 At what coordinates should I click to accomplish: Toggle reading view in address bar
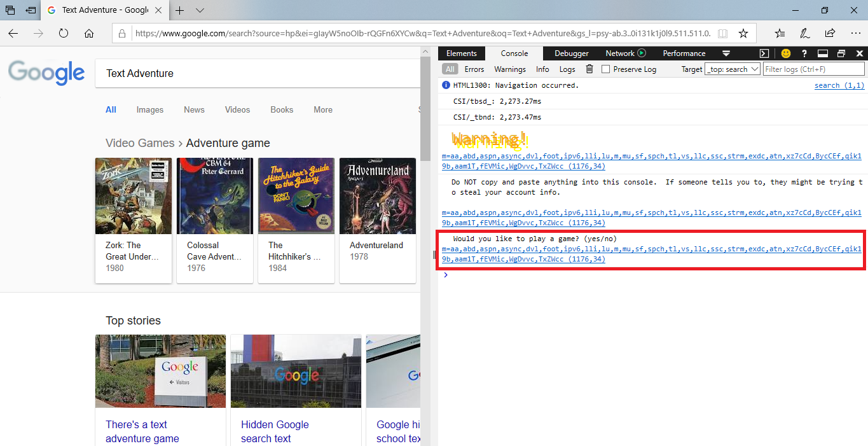723,34
